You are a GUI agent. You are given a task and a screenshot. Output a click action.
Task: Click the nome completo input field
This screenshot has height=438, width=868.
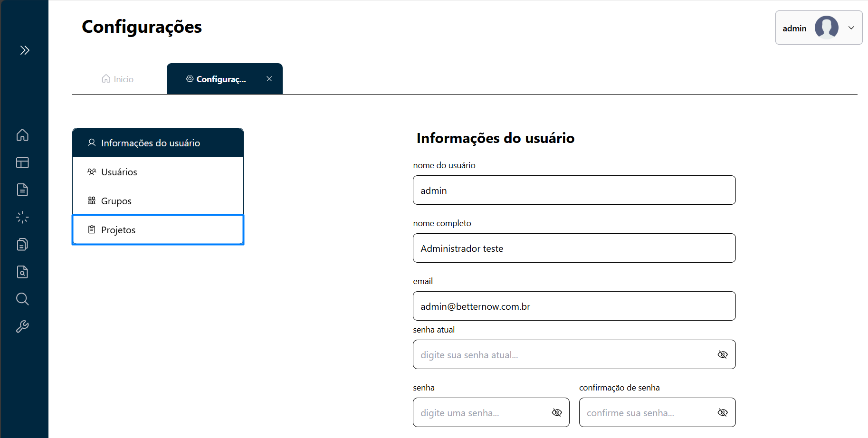(574, 248)
